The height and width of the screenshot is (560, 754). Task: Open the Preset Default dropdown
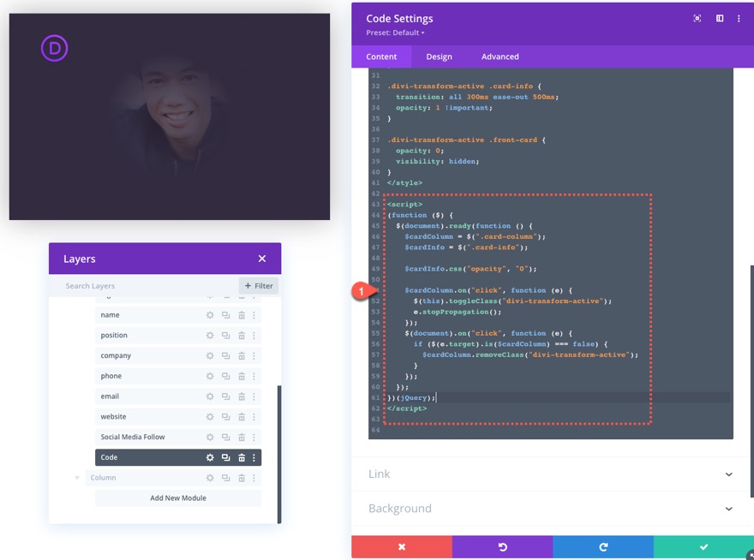point(394,32)
